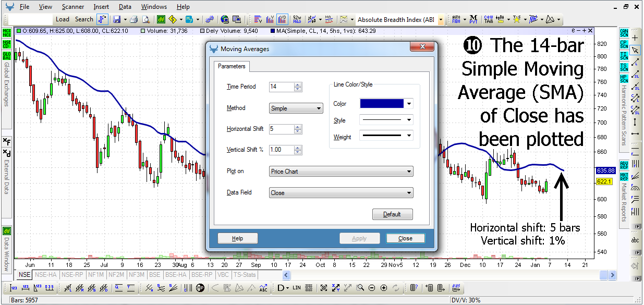This screenshot has width=644, height=305.
Task: Open the Windows menu
Action: [x=154, y=7]
